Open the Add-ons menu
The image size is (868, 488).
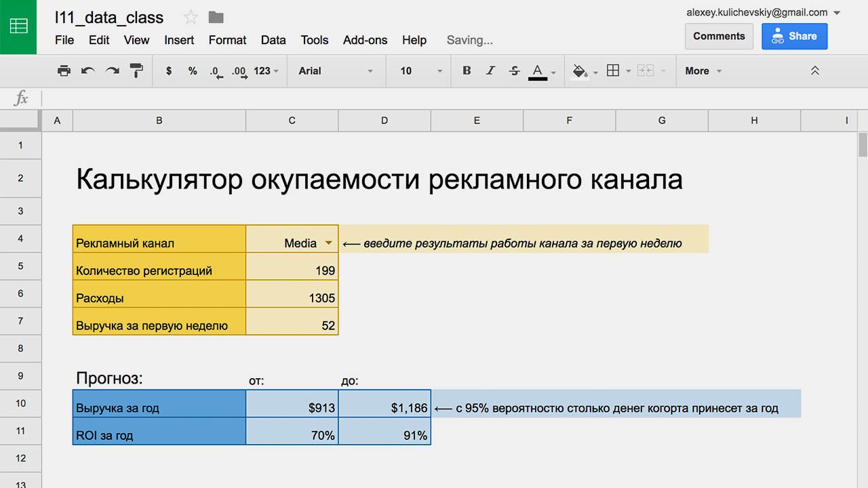[365, 40]
